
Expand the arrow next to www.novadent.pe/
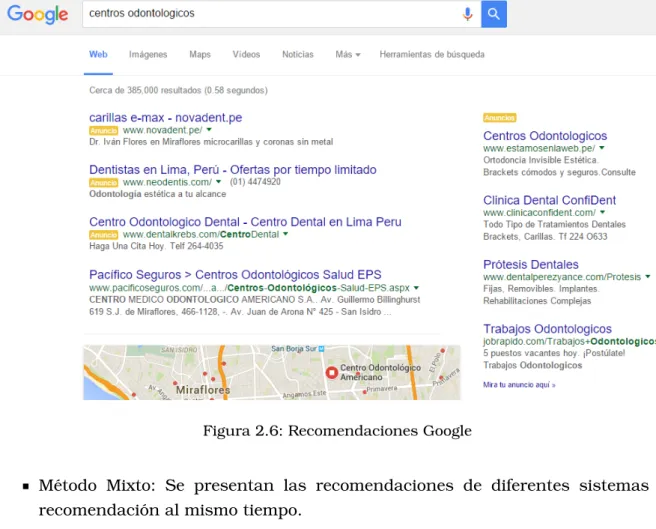coord(209,130)
